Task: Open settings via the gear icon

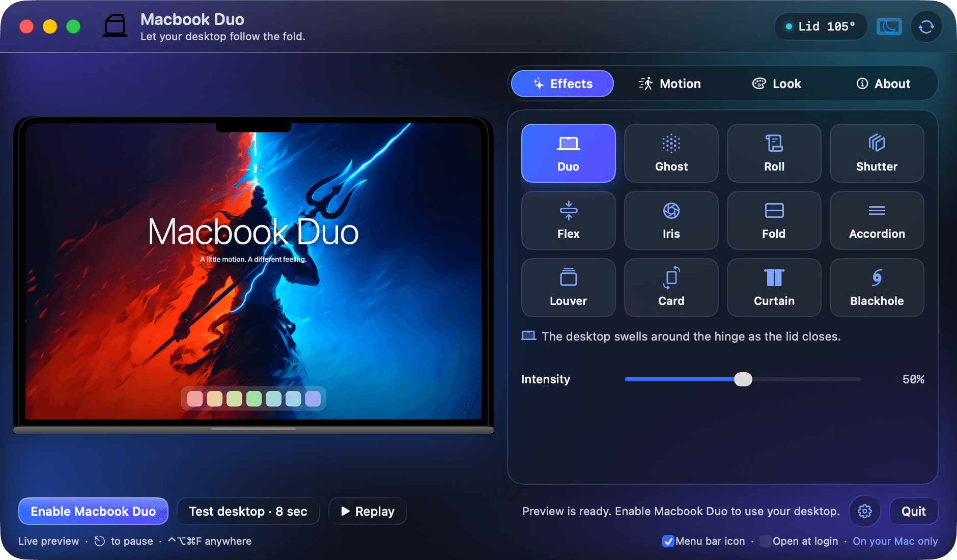Action: pyautogui.click(x=865, y=511)
